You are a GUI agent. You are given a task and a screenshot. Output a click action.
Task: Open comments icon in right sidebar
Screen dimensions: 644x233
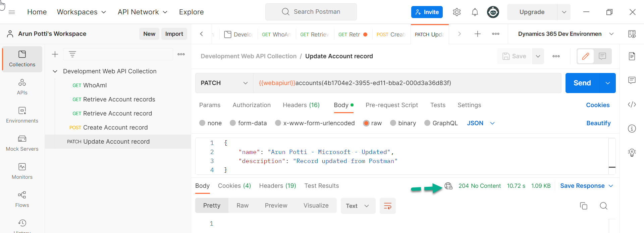[632, 80]
